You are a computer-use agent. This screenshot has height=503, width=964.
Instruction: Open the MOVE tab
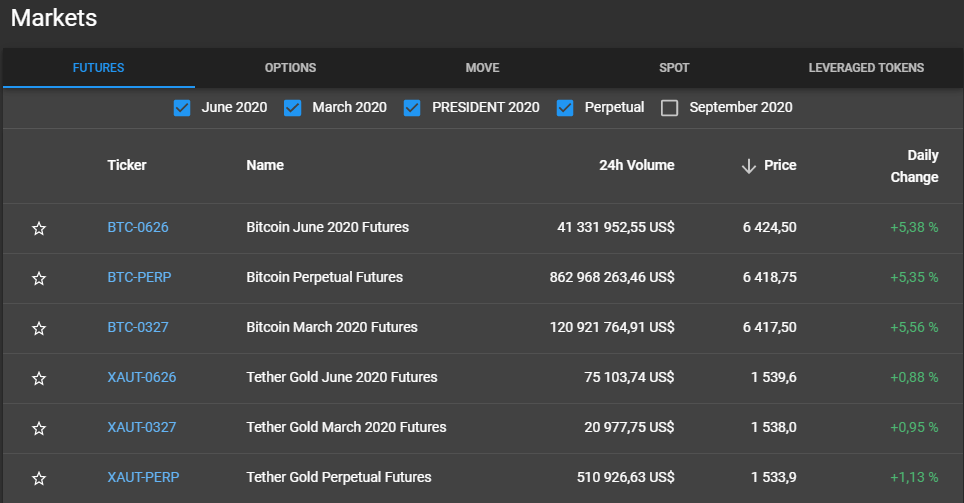coord(483,68)
